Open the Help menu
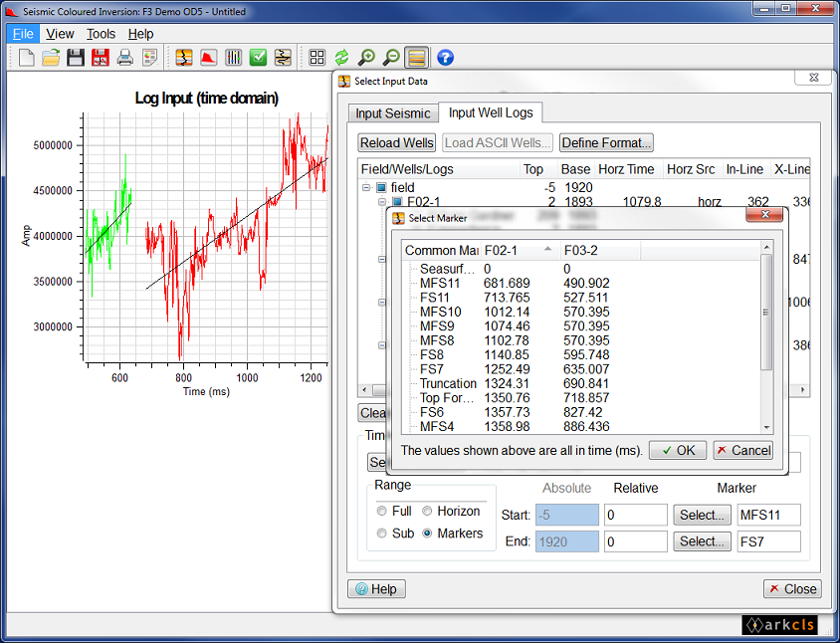This screenshot has width=840, height=643. click(141, 34)
